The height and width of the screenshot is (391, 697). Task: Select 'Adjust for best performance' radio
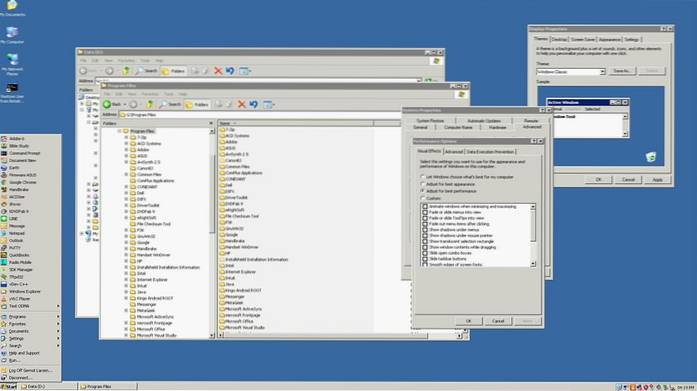tap(423, 191)
